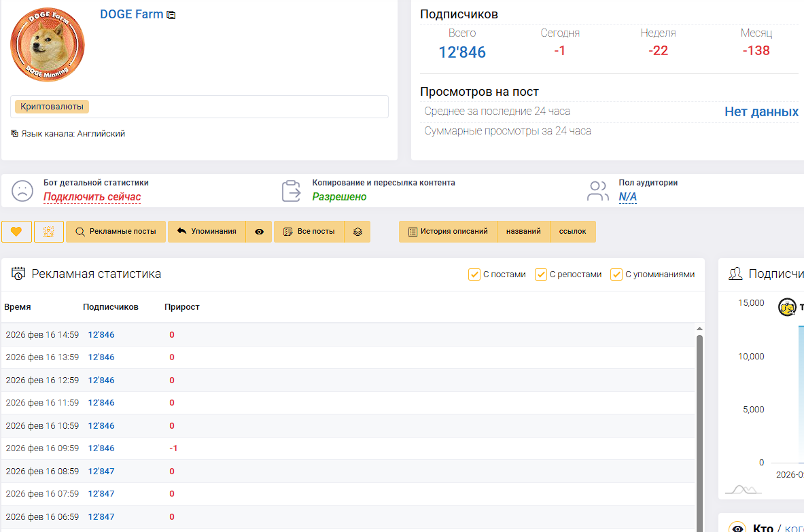Click the 'Подключить сейчас' link
Screen dimensions: 804x532
92,197
